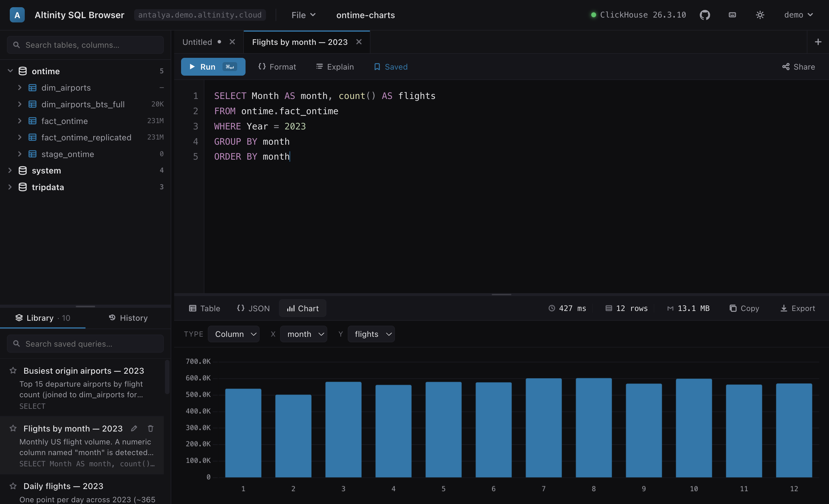Open the X axis month dropdown
Image resolution: width=829 pixels, height=504 pixels.
[x=303, y=334]
